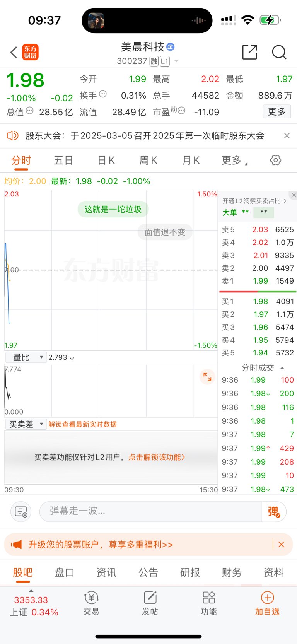This screenshot has width=297, height=644.
Task: Open the 财务 tab
Action: [232, 572]
